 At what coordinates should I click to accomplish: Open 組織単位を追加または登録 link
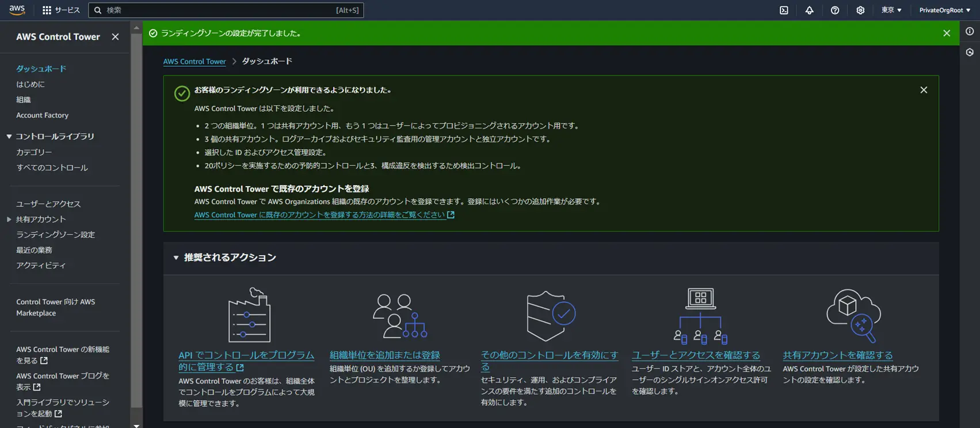(x=385, y=355)
